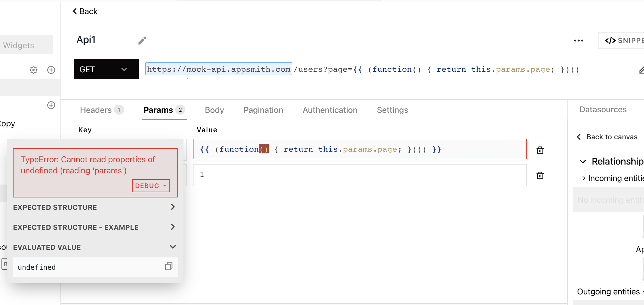This screenshot has width=644, height=305.
Task: Open the Settings tab
Action: (x=392, y=110)
